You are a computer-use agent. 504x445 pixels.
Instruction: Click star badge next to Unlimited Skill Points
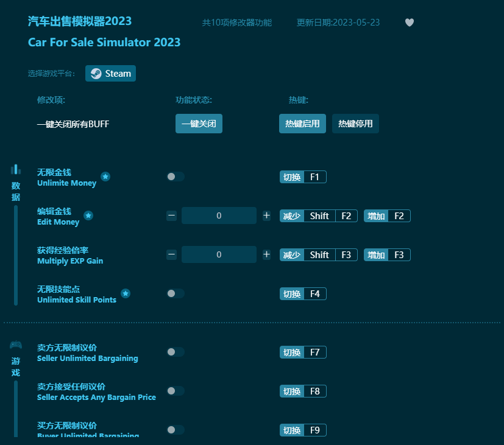click(x=126, y=293)
